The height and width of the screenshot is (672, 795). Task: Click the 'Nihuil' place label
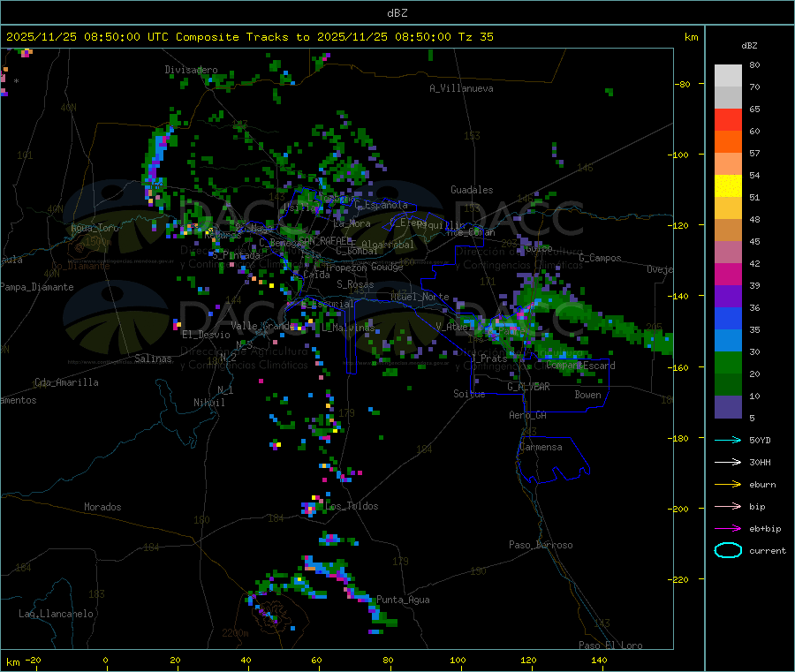209,403
